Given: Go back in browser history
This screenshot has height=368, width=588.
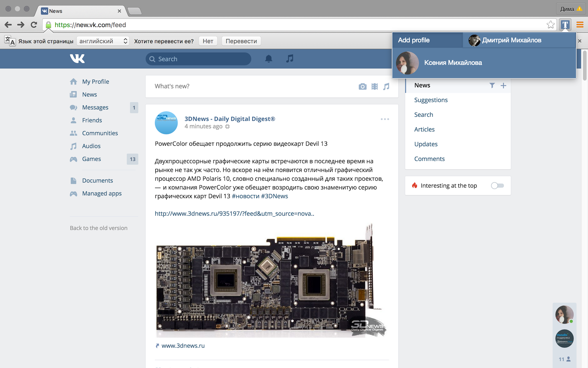Looking at the screenshot, I should pyautogui.click(x=8, y=25).
